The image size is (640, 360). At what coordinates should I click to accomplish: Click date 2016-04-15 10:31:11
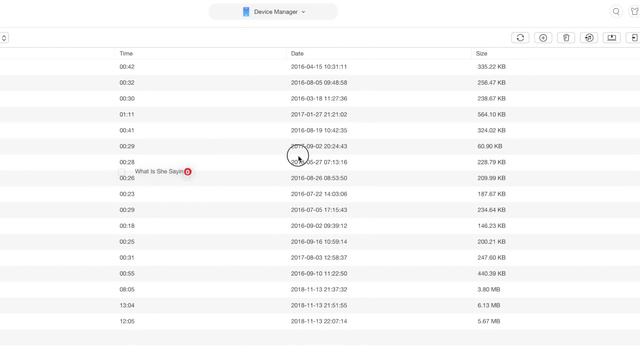pos(319,67)
